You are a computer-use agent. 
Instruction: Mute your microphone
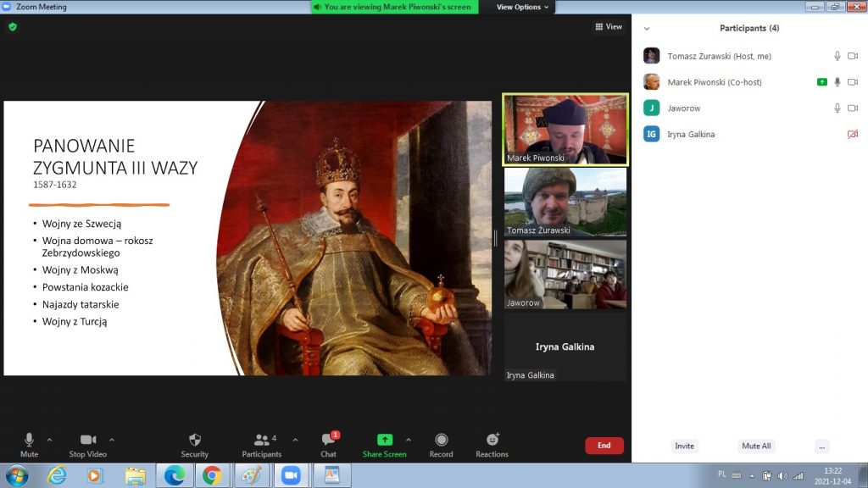coord(29,444)
